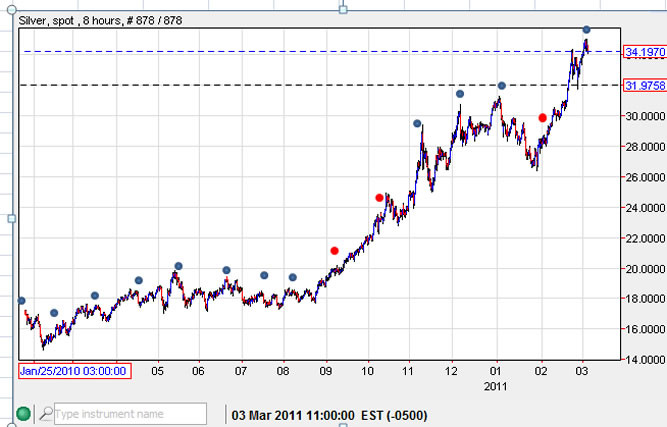This screenshot has height=427, width=667.
Task: Click the blue marker above the 12 label
Action: point(460,94)
